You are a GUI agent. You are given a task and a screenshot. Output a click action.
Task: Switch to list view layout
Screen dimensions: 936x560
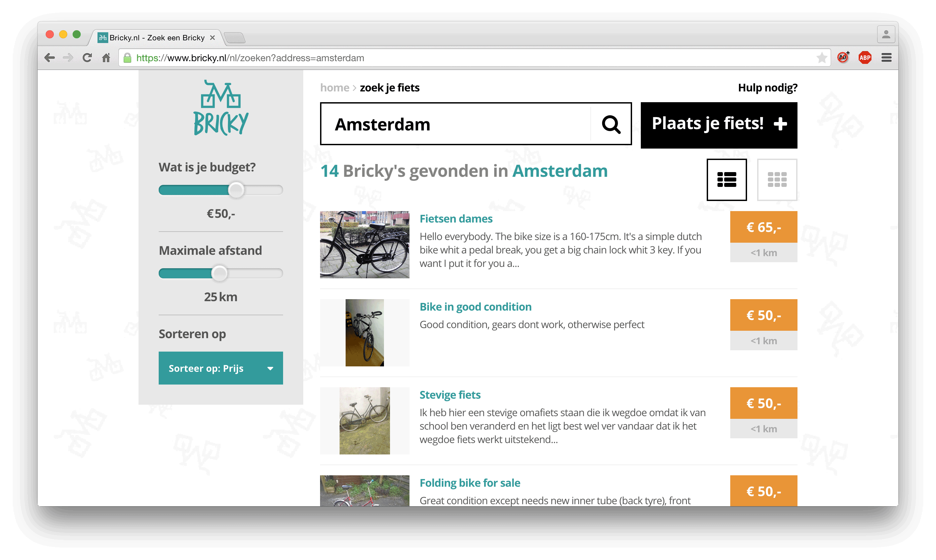726,179
